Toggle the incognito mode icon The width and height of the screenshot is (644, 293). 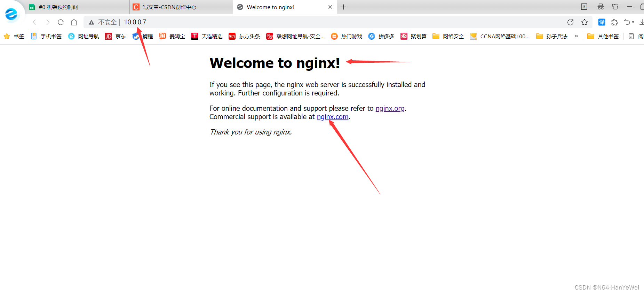(x=601, y=7)
